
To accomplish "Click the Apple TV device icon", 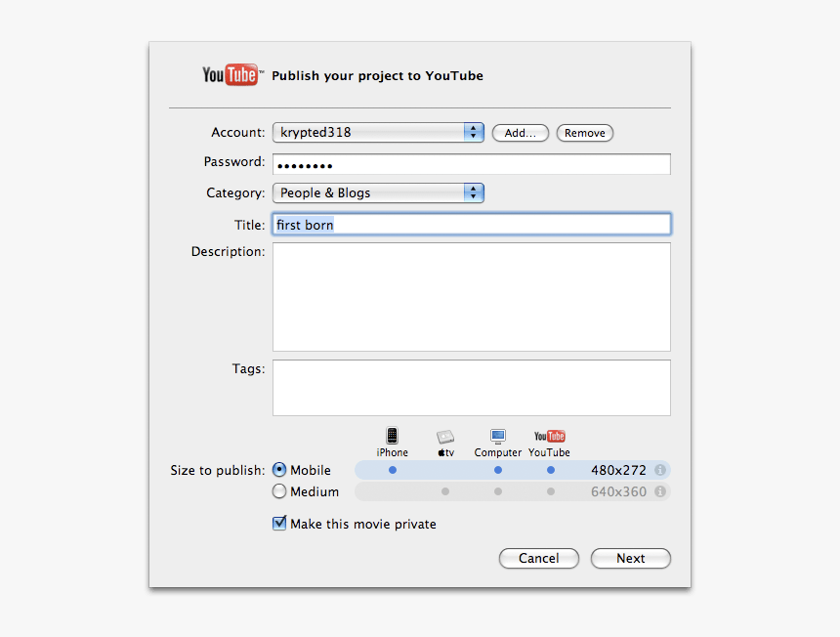I will coord(445,437).
